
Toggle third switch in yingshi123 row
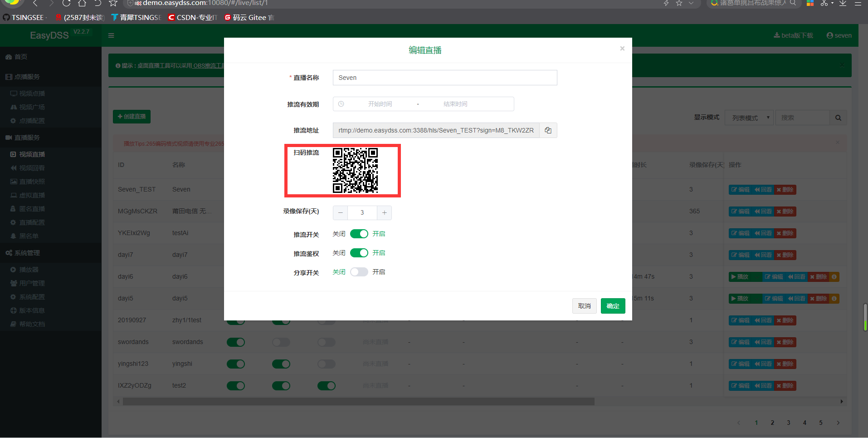327,364
